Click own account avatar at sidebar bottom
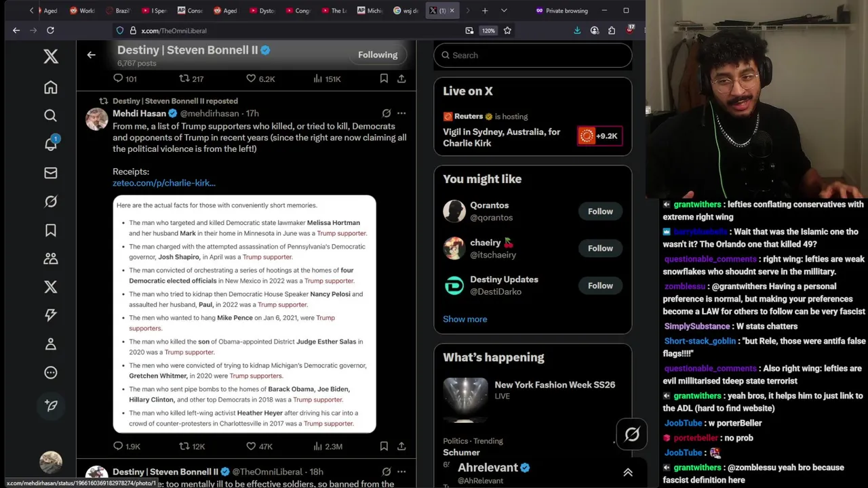 pyautogui.click(x=51, y=462)
